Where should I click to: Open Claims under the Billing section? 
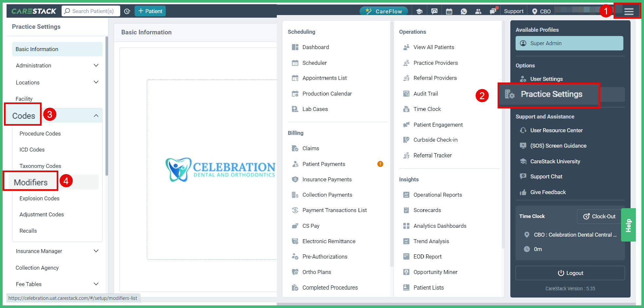click(x=311, y=148)
